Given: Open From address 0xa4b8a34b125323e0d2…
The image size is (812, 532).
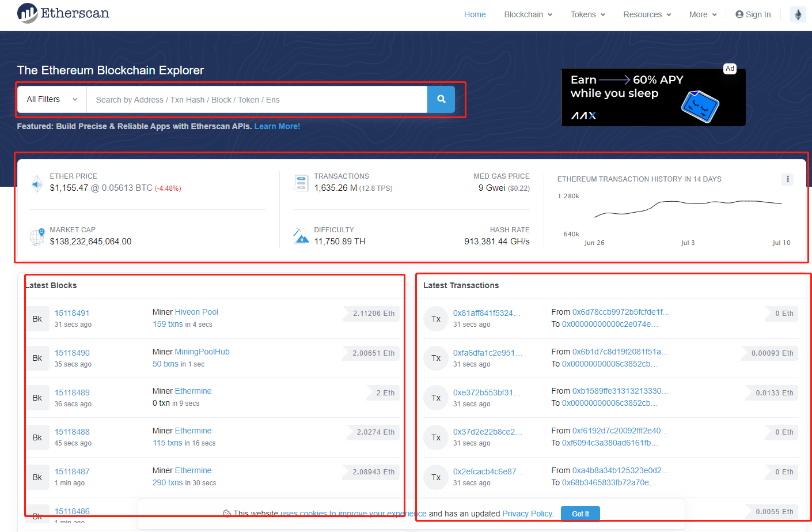Looking at the screenshot, I should point(620,470).
